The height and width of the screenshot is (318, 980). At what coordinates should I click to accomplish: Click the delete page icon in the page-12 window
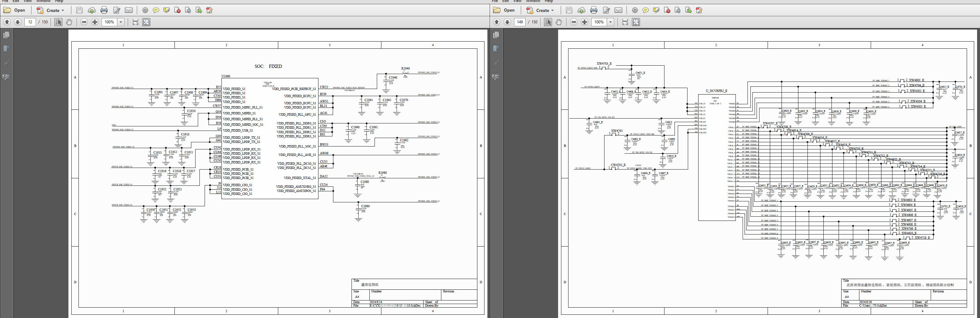coord(177,10)
